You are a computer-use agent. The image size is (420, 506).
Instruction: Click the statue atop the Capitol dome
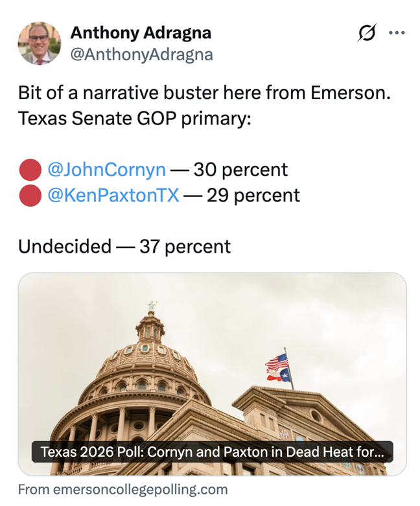pyautogui.click(x=152, y=306)
